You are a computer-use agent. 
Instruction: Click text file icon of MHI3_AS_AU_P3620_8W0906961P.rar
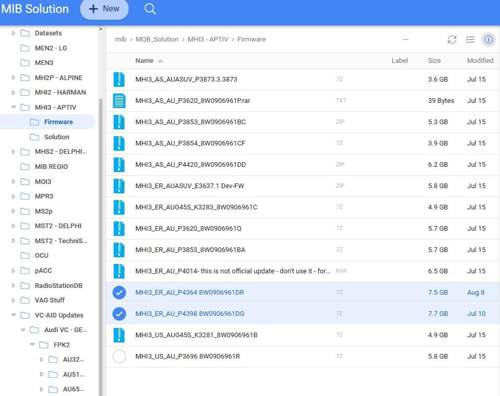119,101
